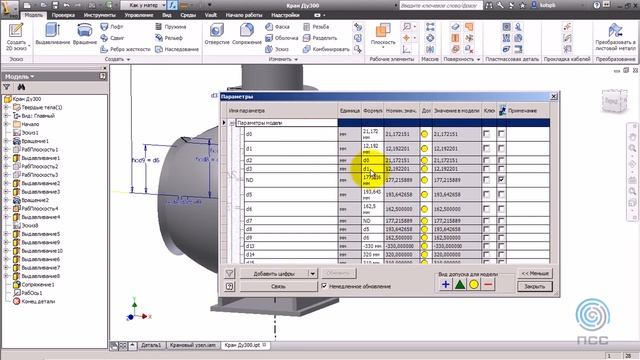Click the Связь button in Parameters dialog
The height and width of the screenshot is (360, 640).
point(278,287)
